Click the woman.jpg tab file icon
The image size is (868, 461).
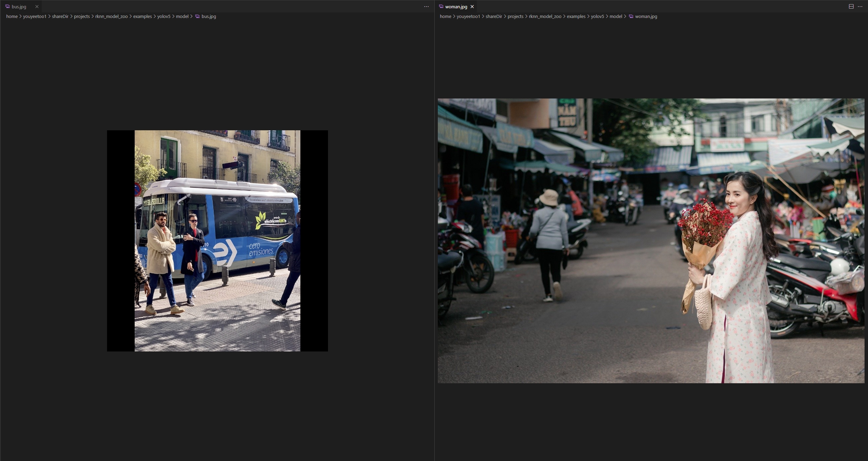click(x=441, y=7)
